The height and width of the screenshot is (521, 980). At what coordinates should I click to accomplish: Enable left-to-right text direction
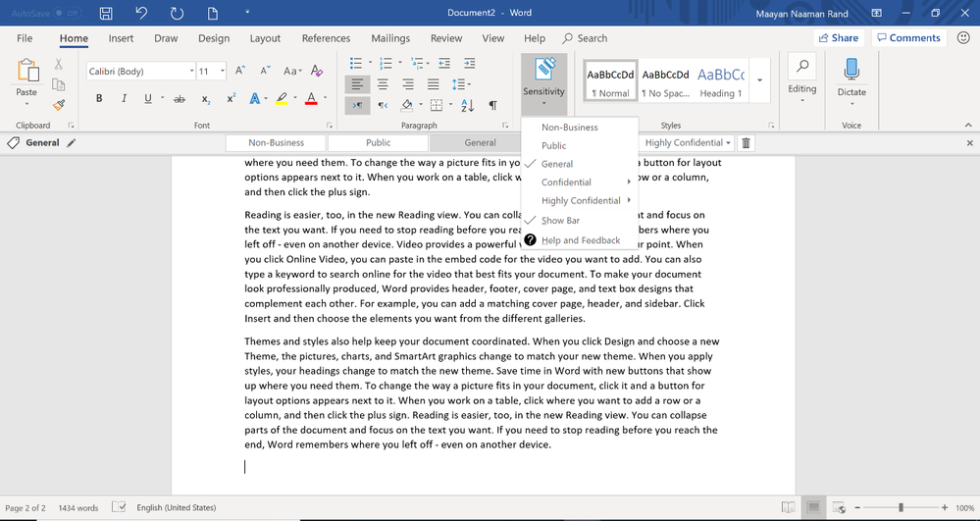click(x=357, y=105)
